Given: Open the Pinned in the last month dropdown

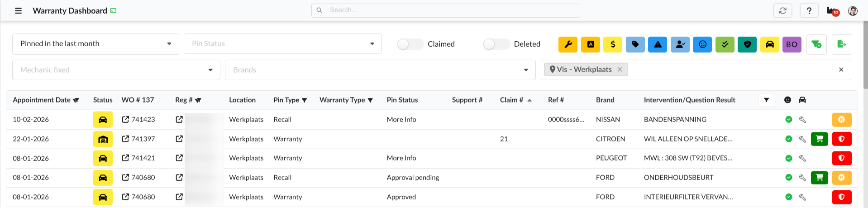Looking at the screenshot, I should [95, 44].
